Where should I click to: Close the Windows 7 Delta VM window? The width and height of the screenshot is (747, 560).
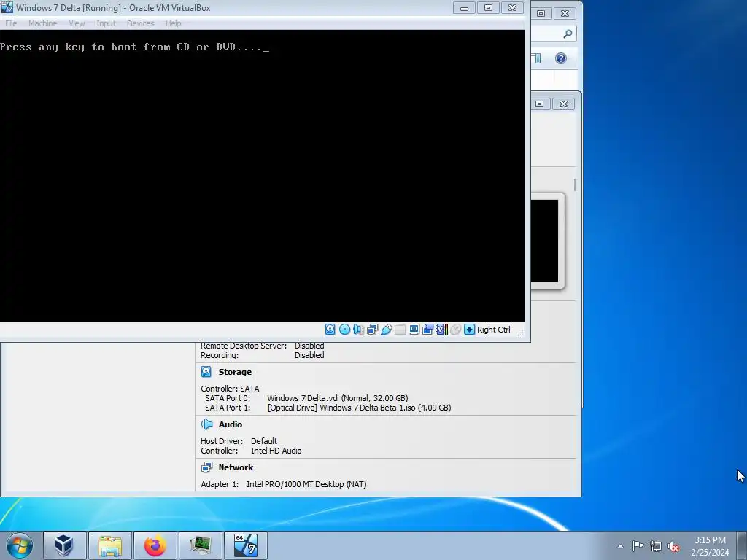pyautogui.click(x=513, y=7)
